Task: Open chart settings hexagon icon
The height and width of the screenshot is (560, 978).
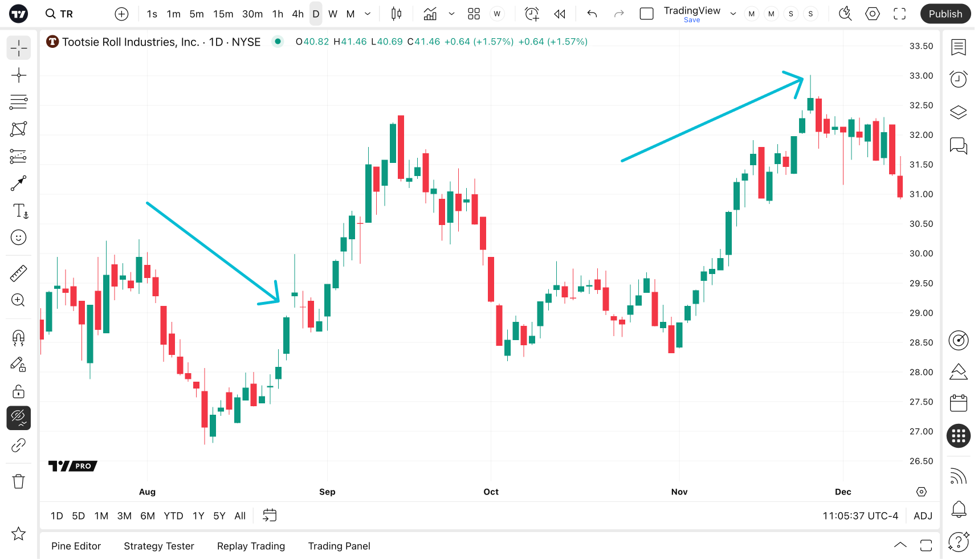Action: click(x=873, y=14)
